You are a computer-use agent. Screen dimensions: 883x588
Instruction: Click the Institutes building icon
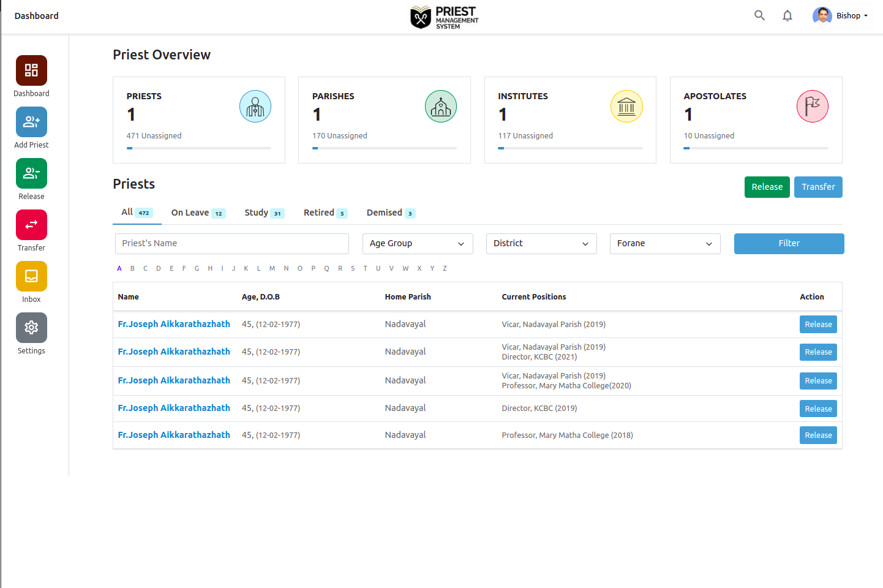[x=626, y=107]
